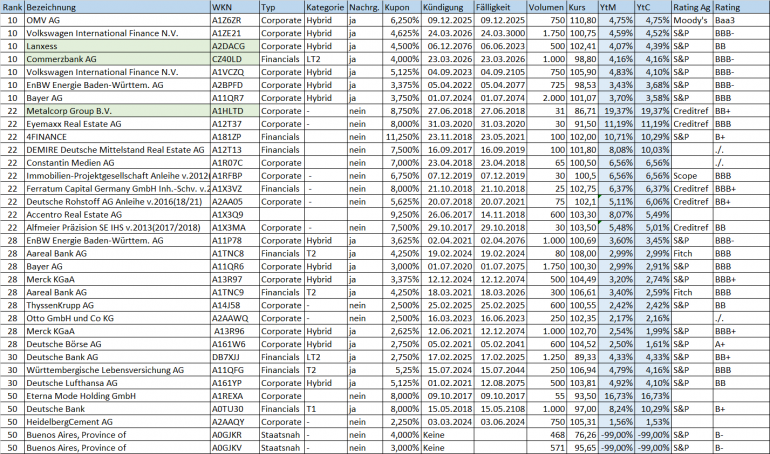The image size is (770, 454).
Task: Select WKN cell DB7XJJ
Action: 235,357
